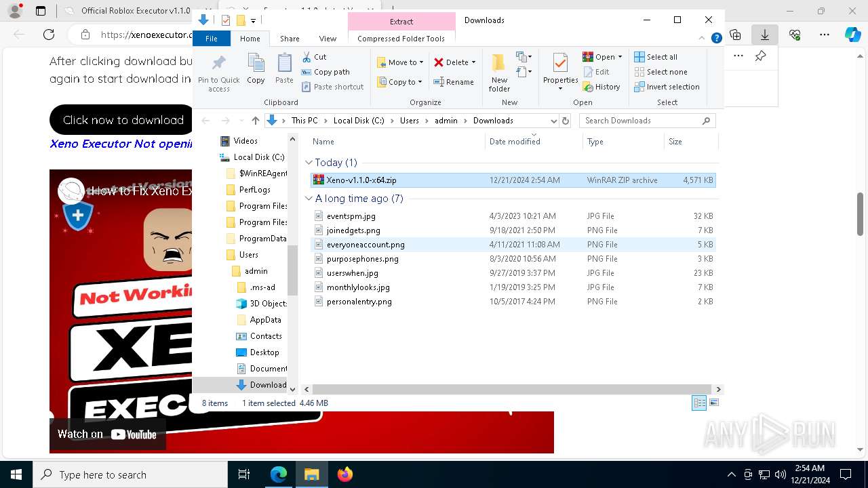Expand the Delete dropdown arrow
Image resolution: width=868 pixels, height=488 pixels.
click(x=473, y=62)
